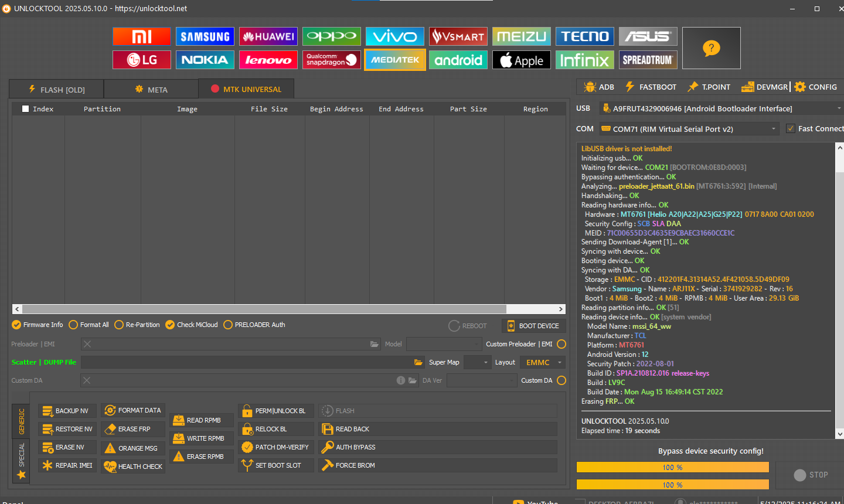Click the lower 100% progress bar

[672, 485]
